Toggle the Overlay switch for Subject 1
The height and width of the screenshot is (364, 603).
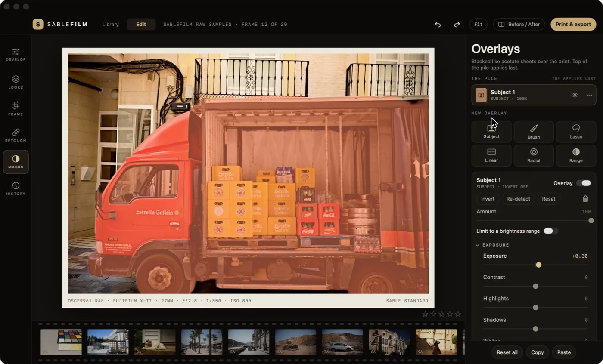pos(584,183)
